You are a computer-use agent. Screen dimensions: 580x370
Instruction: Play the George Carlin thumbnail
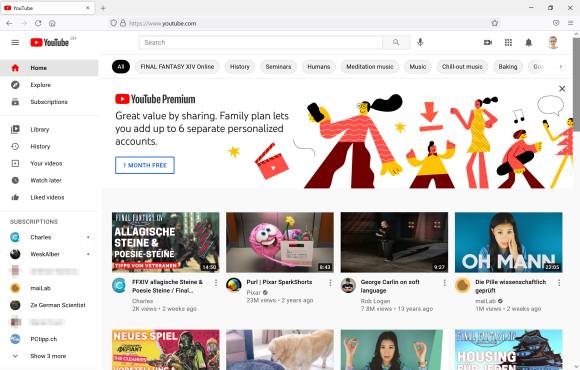[394, 242]
